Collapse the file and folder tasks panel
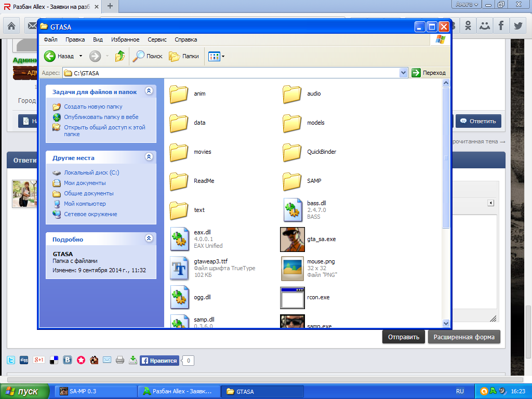This screenshot has height=399, width=532. tap(149, 90)
